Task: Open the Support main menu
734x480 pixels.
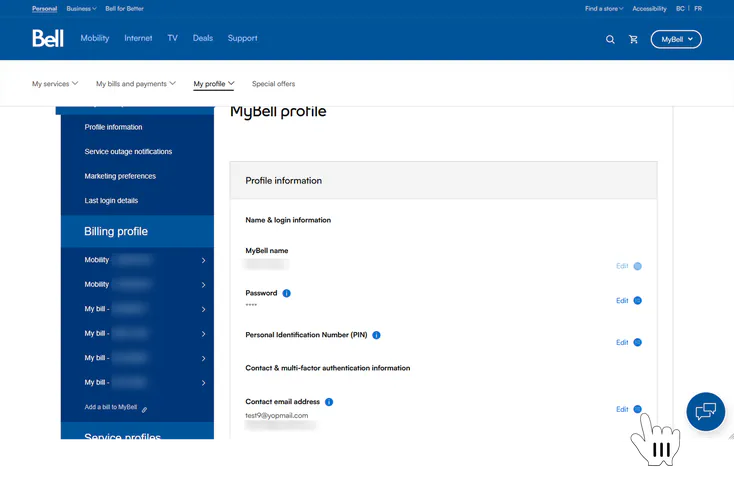Action: (x=242, y=38)
